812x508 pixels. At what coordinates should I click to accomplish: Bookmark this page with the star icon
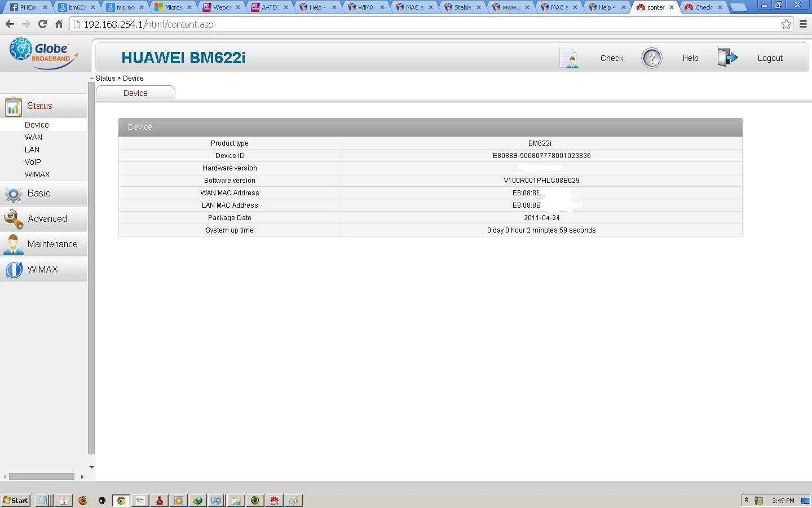pyautogui.click(x=786, y=24)
